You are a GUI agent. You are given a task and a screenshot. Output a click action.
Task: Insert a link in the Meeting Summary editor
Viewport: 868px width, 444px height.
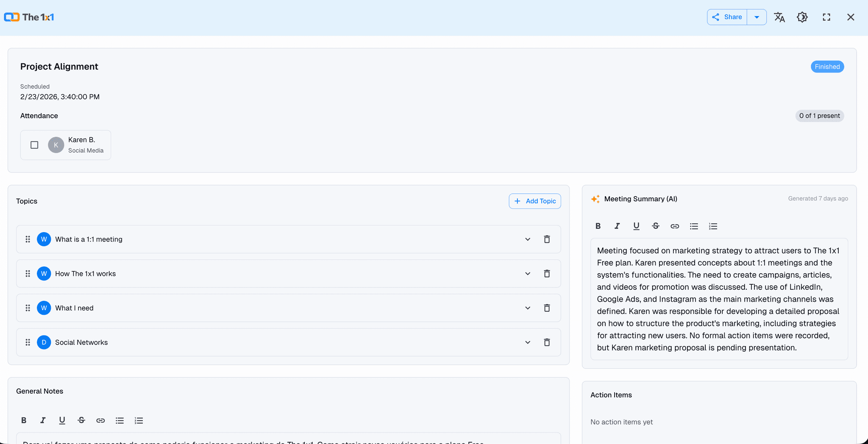(674, 226)
